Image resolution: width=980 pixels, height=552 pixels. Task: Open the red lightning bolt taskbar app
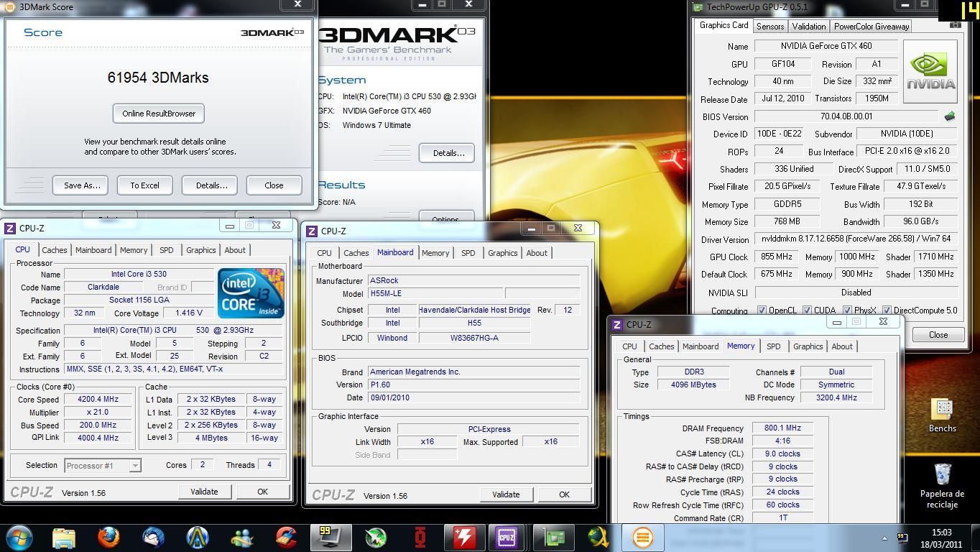click(465, 537)
